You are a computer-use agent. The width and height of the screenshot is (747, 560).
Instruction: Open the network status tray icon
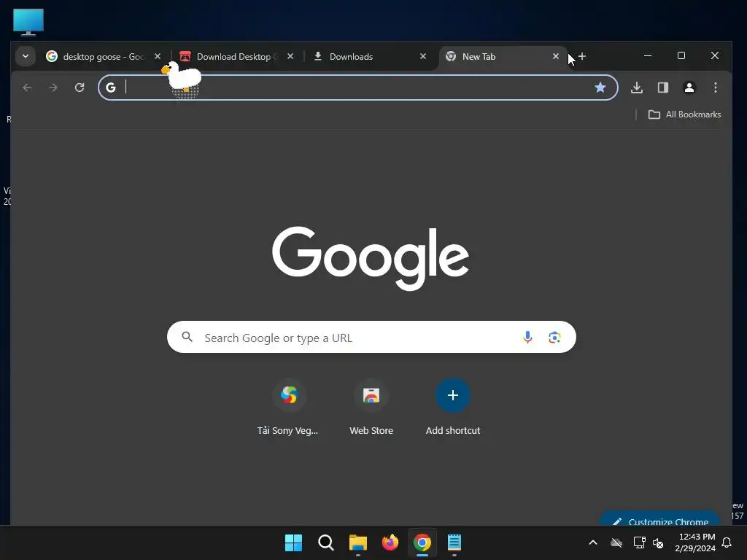pos(639,542)
